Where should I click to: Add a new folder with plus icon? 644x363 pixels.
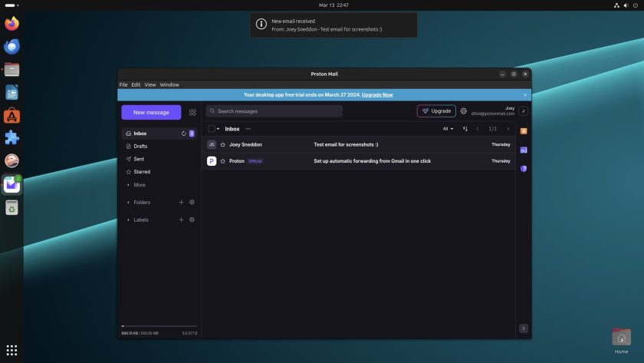(x=181, y=203)
